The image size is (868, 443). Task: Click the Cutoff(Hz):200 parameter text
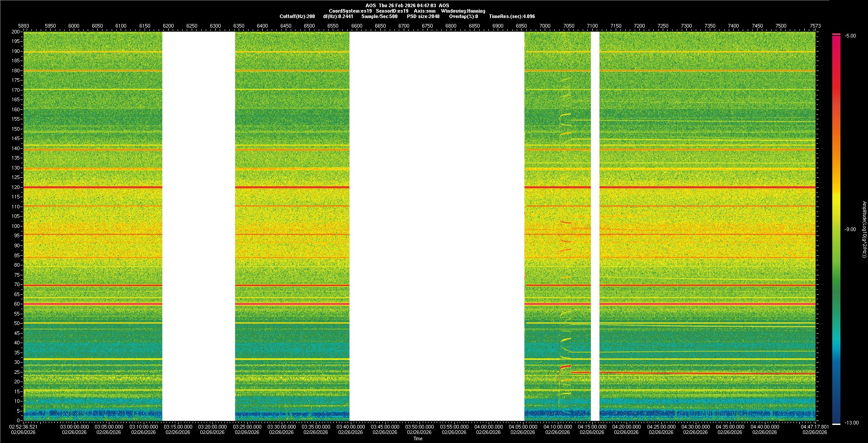pos(297,16)
